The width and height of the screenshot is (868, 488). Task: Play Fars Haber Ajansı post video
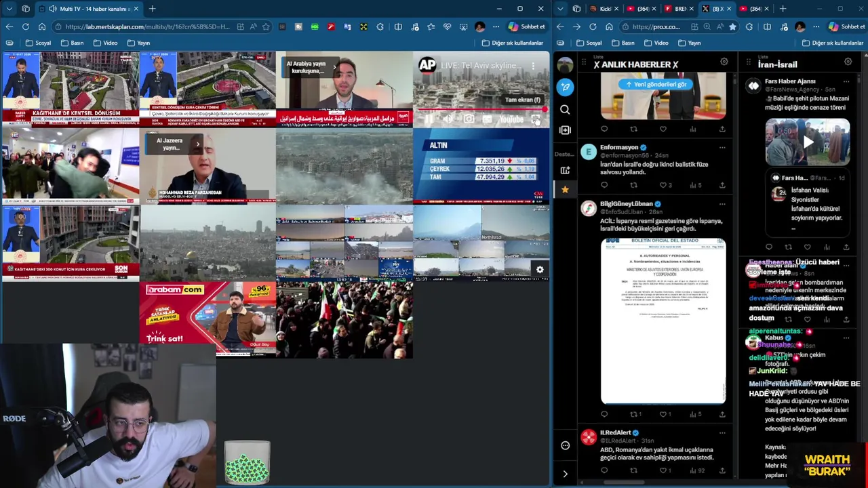808,142
